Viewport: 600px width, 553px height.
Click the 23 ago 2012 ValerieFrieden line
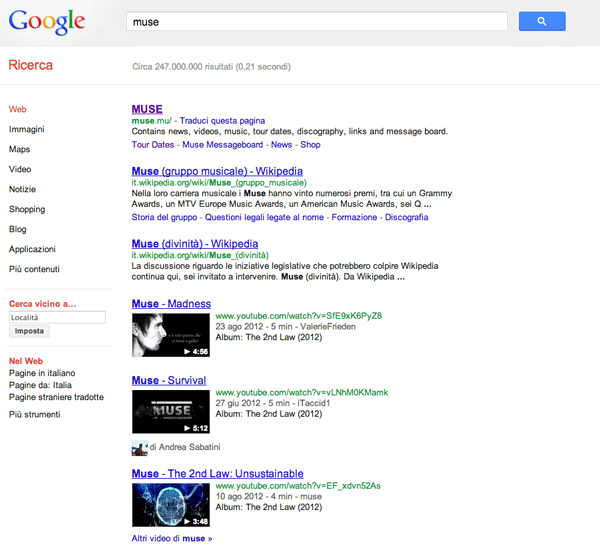click(285, 327)
